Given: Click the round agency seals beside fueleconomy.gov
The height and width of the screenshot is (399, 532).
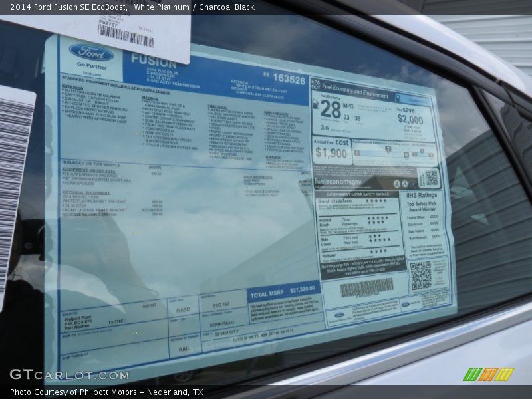Looking at the screenshot, I should coord(405,184).
